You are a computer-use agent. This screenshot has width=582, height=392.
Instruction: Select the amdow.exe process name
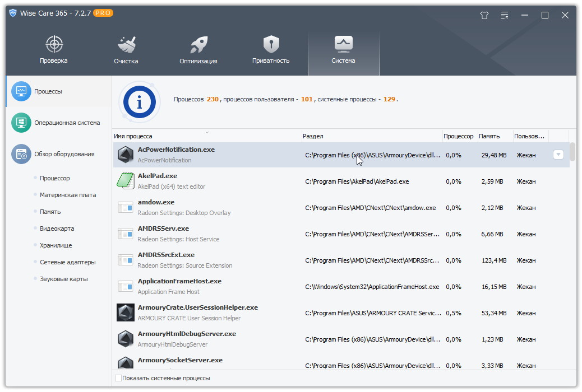(x=156, y=202)
